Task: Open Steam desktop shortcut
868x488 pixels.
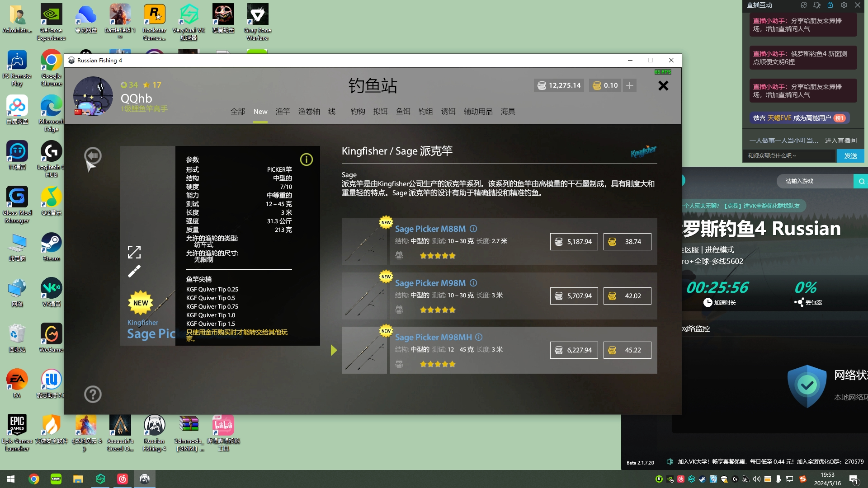Action: point(51,247)
